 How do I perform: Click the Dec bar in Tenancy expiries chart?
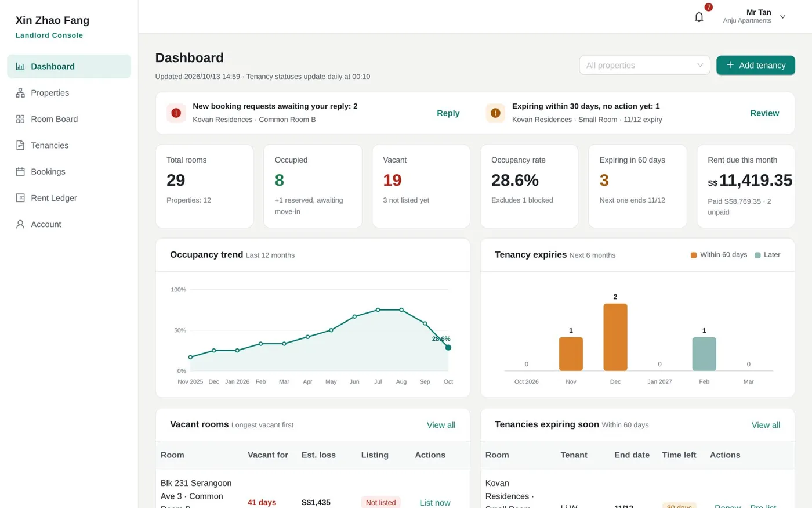click(x=615, y=337)
